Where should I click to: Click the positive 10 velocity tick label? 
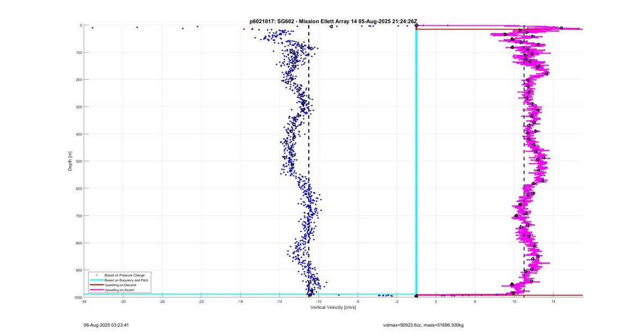pyautogui.click(x=514, y=302)
